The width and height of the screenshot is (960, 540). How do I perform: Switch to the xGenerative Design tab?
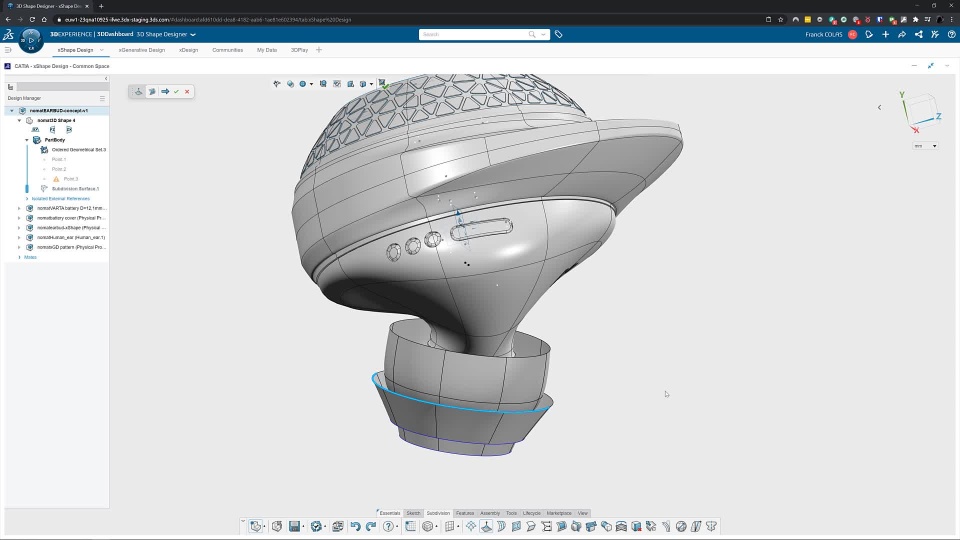tap(141, 50)
